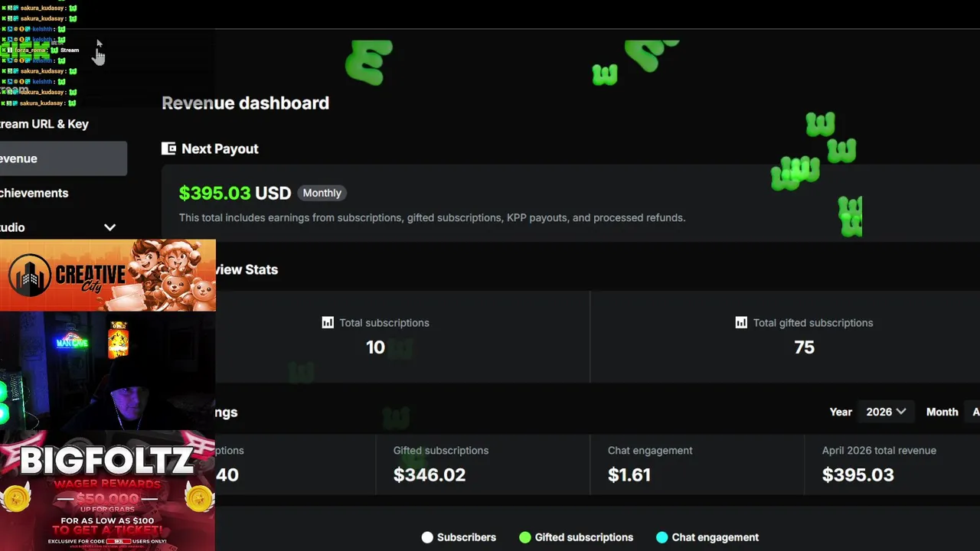Click the chart icon beside Total subscriptions

[328, 323]
